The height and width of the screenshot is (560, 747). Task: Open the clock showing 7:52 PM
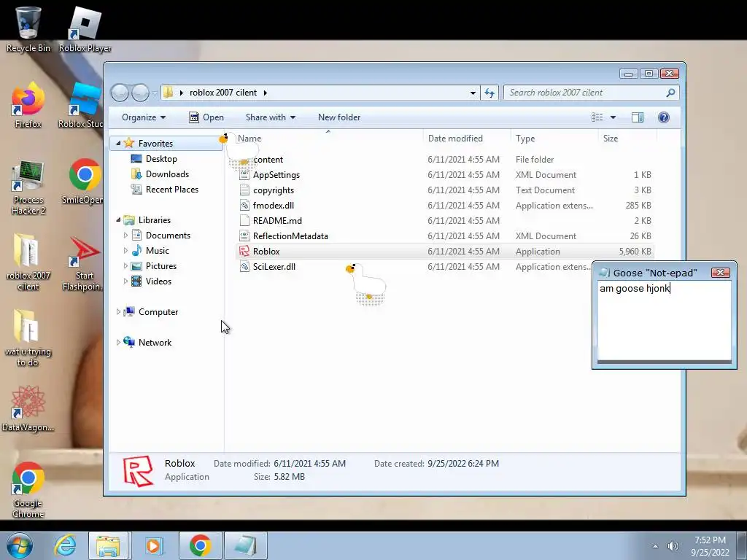[710, 545]
